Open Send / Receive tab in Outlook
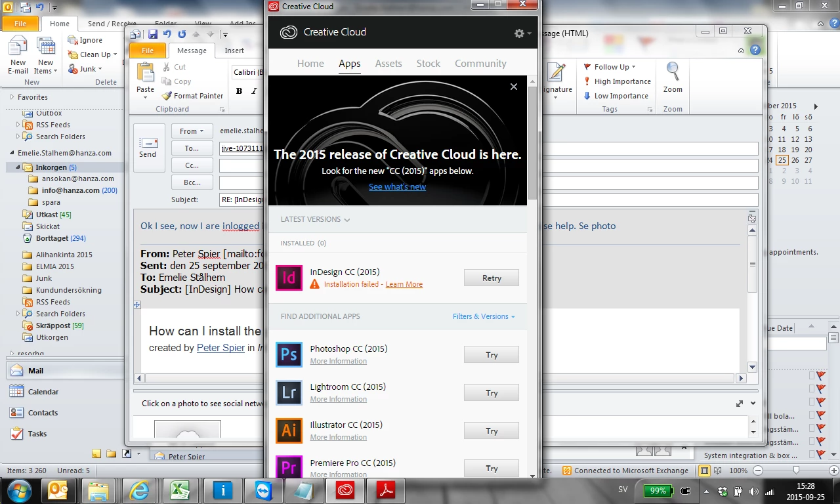The height and width of the screenshot is (504, 840). click(112, 24)
